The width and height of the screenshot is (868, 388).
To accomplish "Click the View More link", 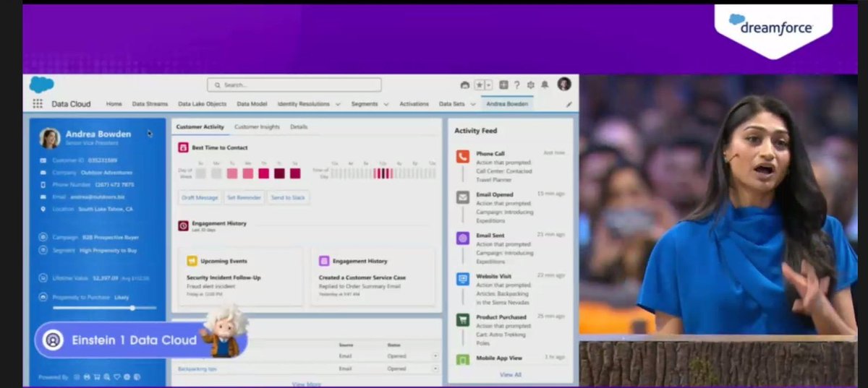I will tap(305, 384).
